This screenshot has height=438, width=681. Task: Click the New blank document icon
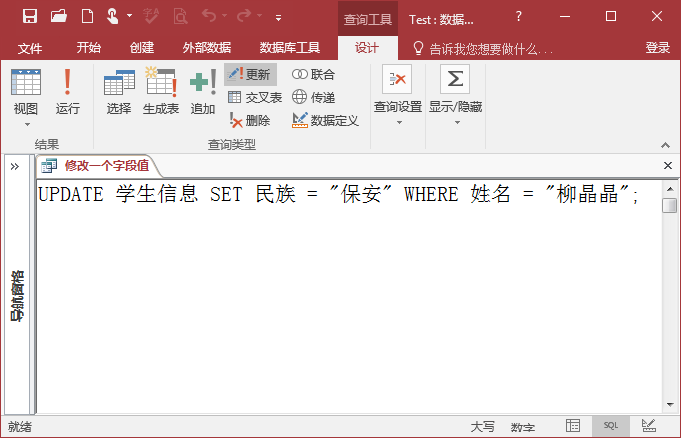coord(87,17)
